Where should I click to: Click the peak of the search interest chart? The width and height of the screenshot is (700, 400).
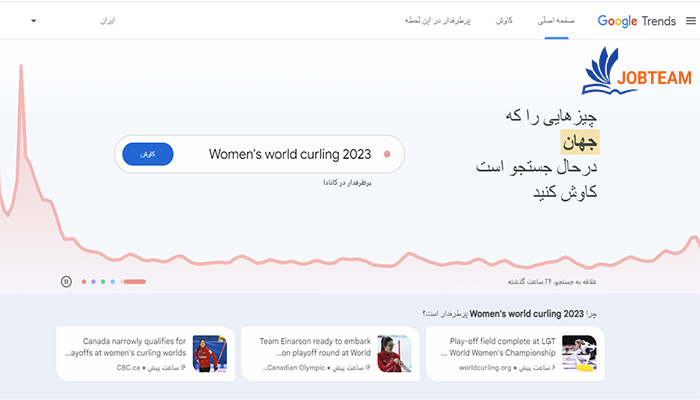(21, 67)
